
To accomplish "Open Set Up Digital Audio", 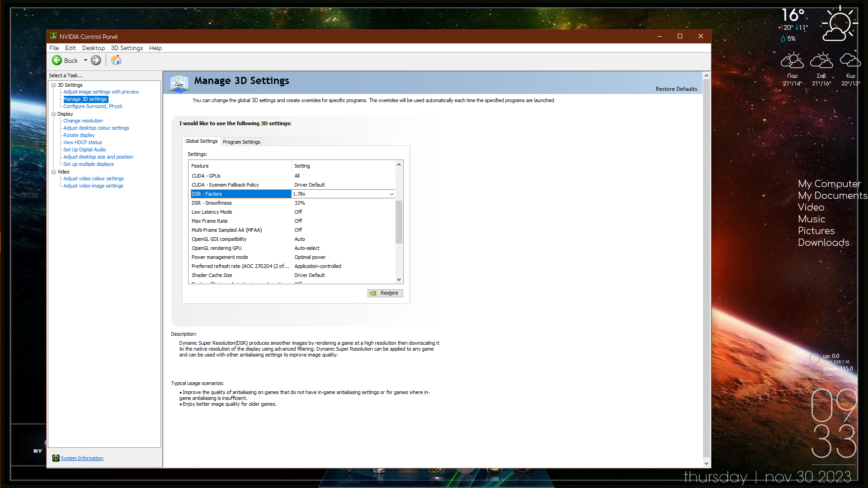I will pyautogui.click(x=85, y=150).
